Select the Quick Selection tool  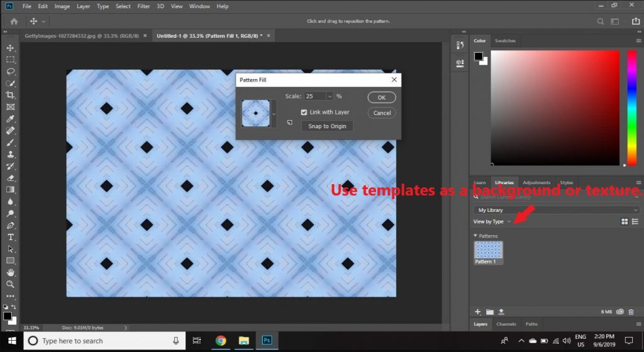click(10, 83)
